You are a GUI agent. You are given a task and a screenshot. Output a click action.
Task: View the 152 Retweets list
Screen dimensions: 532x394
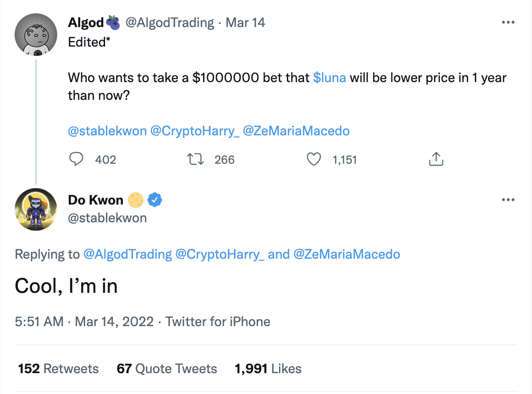pos(58,369)
